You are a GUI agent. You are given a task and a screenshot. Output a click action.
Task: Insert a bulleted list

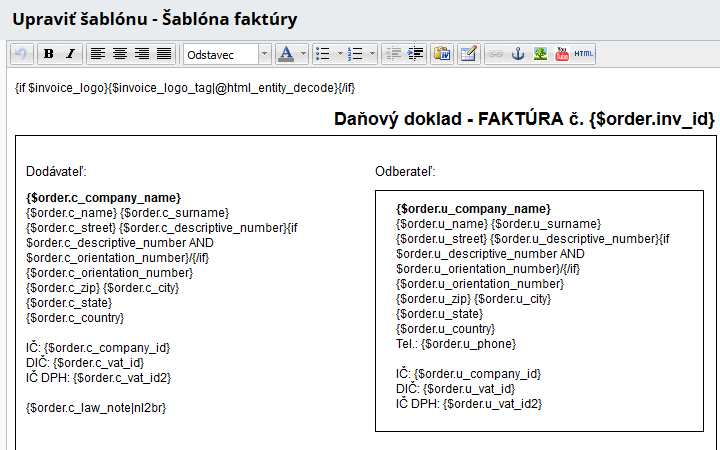tap(321, 53)
